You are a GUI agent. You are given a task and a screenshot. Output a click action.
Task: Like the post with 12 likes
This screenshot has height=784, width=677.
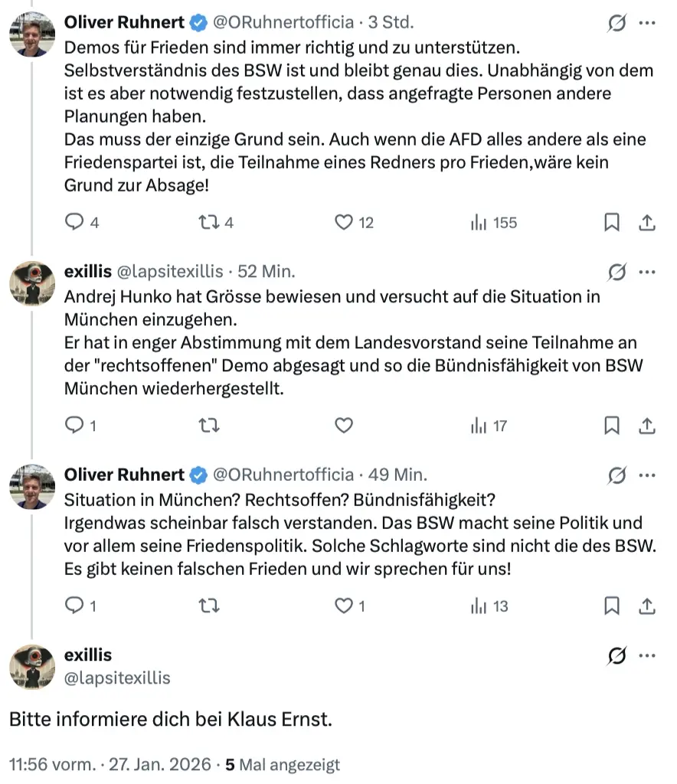point(345,223)
